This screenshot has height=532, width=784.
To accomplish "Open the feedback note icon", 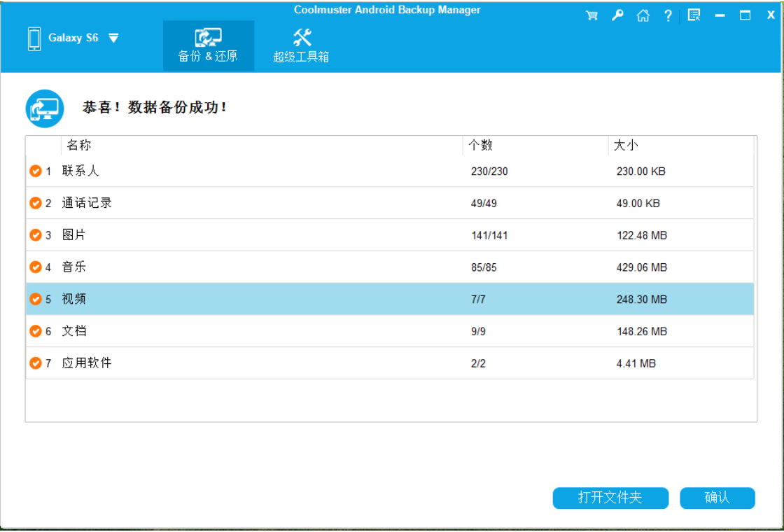I will pos(694,15).
